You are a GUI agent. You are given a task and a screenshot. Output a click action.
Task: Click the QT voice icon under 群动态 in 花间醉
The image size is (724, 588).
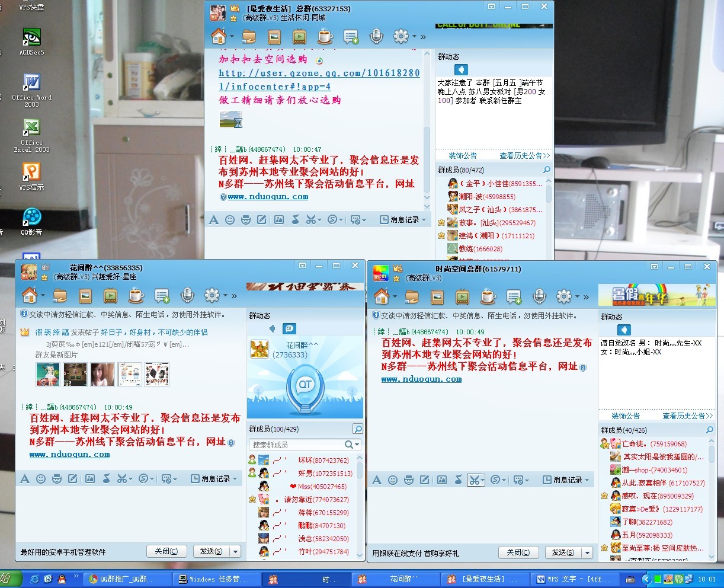coord(289,328)
